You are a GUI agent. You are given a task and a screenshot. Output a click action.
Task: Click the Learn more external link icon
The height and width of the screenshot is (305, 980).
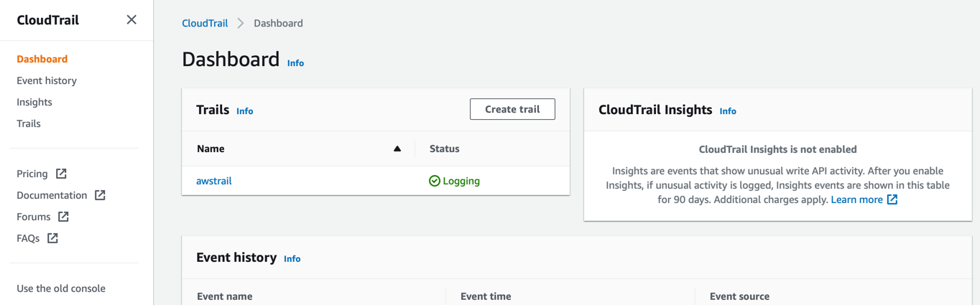coord(892,200)
